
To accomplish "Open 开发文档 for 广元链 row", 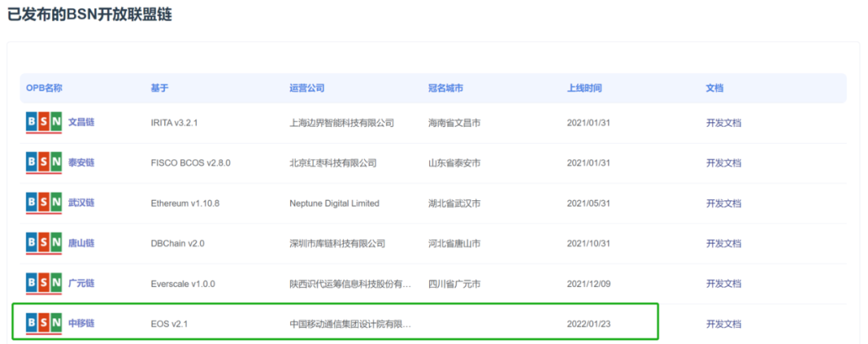I will click(x=723, y=284).
